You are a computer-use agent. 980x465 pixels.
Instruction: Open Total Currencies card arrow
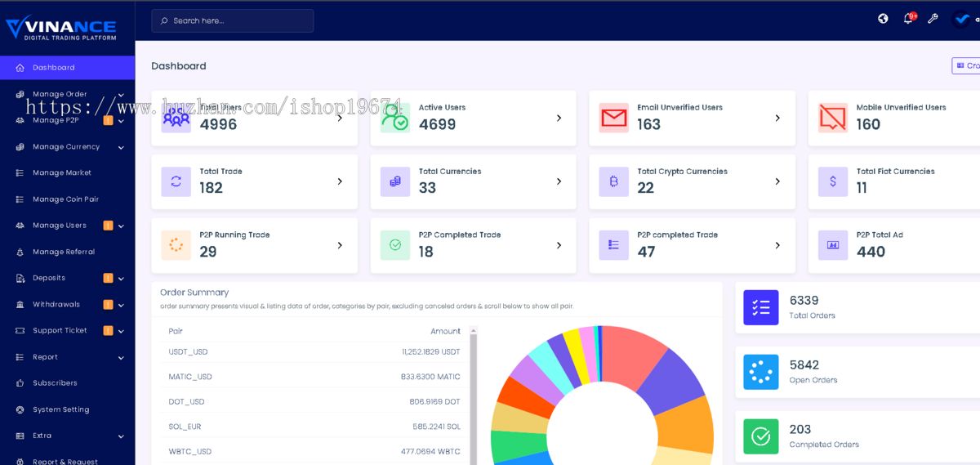[x=559, y=181]
